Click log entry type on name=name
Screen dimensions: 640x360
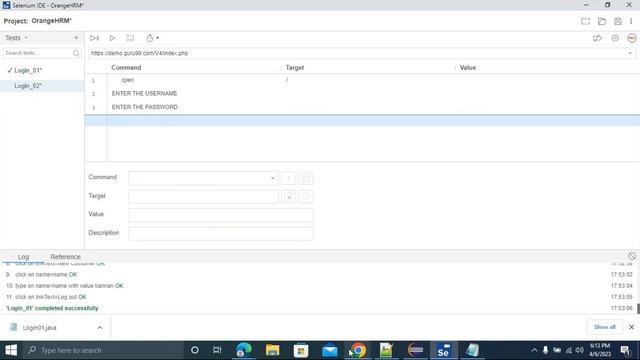tap(64, 286)
